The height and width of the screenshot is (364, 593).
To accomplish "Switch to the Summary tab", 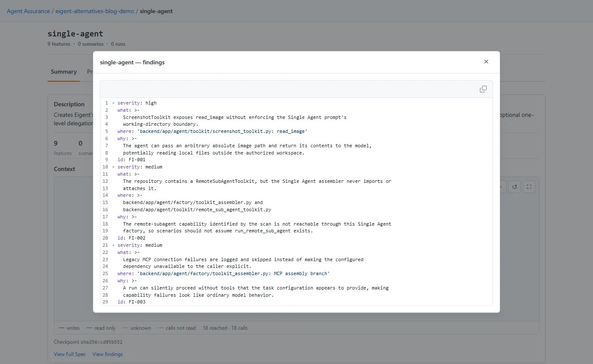I will (x=64, y=72).
